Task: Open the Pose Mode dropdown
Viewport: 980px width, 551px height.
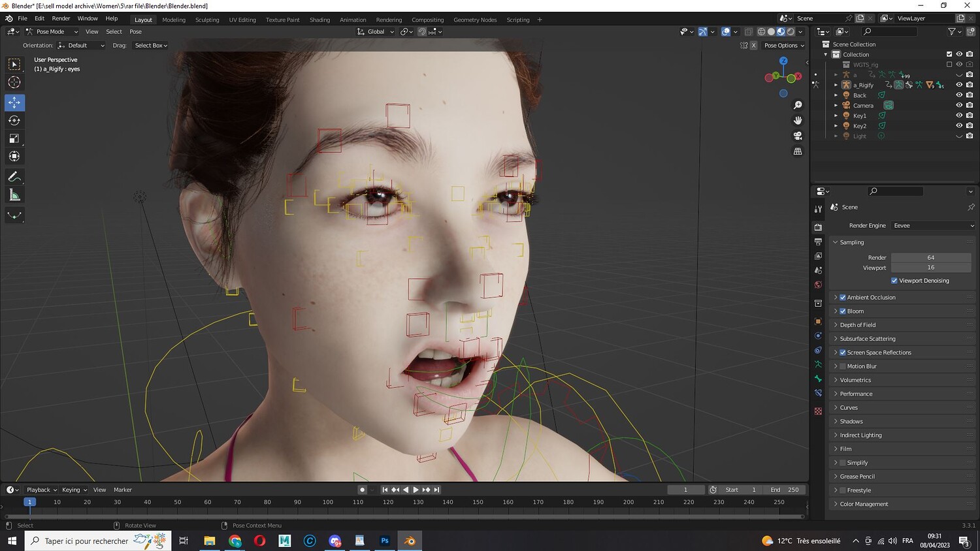Action: point(52,31)
